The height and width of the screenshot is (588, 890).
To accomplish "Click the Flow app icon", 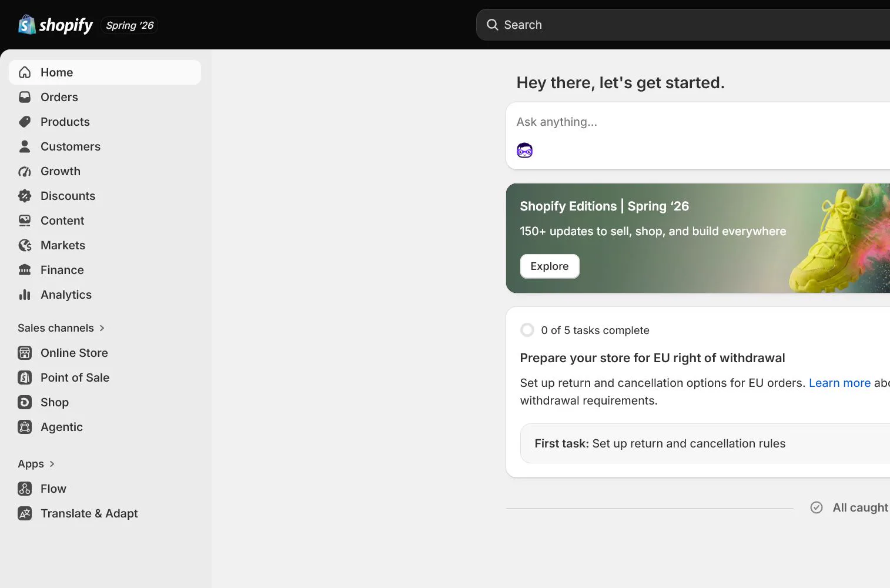I will (25, 489).
